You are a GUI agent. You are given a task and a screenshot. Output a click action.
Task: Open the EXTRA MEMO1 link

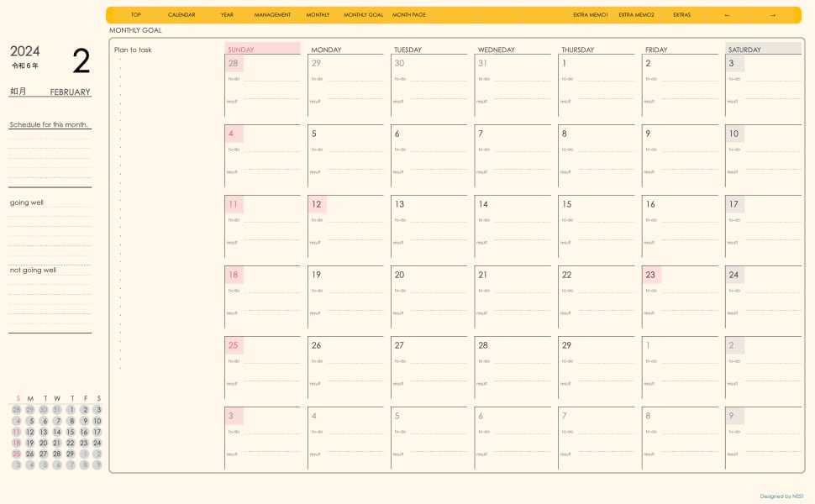point(590,15)
